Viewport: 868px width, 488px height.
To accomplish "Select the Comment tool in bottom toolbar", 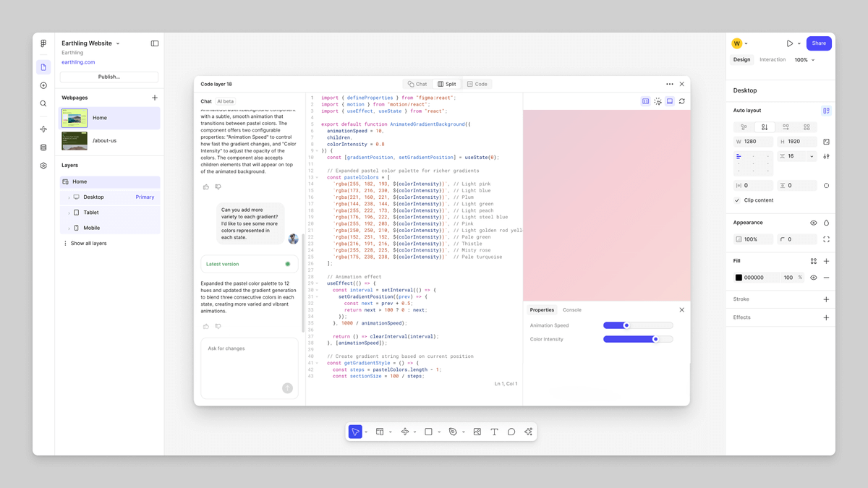I will pos(511,432).
